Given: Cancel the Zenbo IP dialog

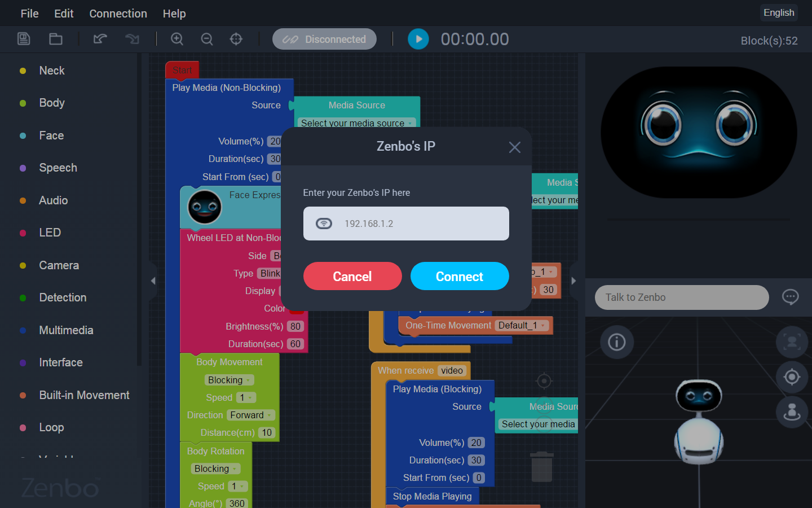Looking at the screenshot, I should pos(352,276).
